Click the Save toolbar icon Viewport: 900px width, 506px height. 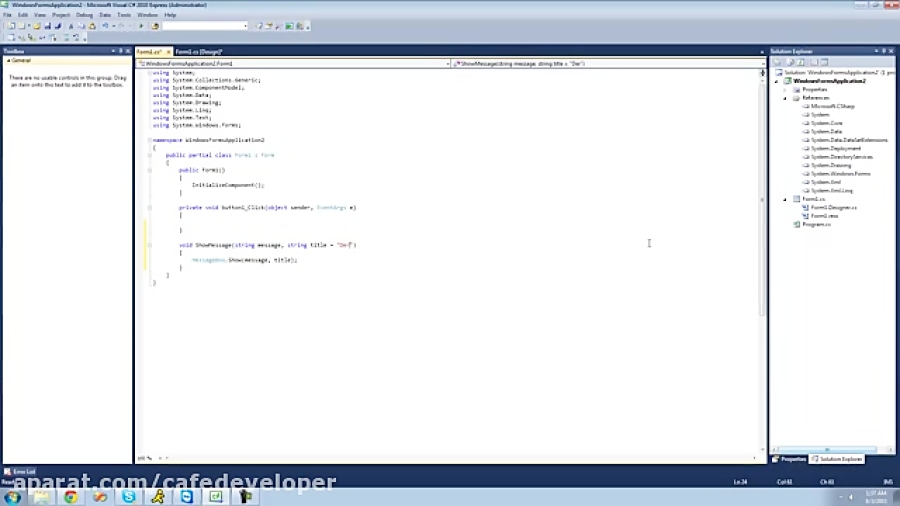point(48,26)
